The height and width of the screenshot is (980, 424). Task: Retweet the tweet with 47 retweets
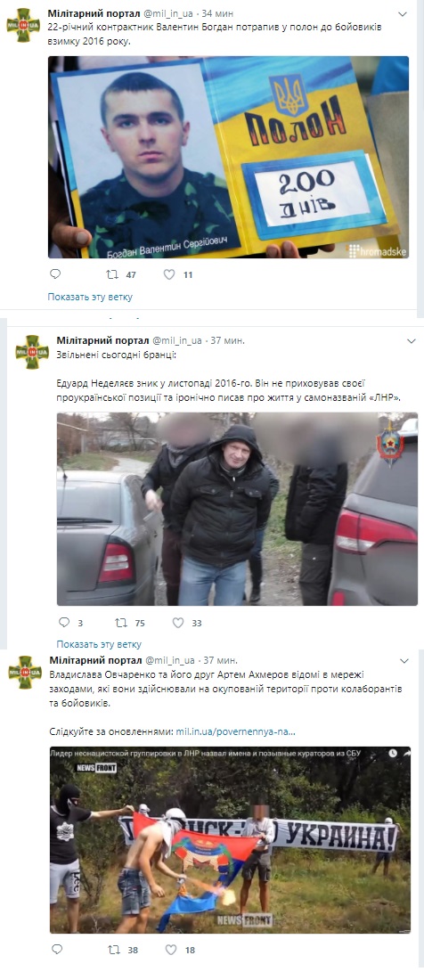pyautogui.click(x=112, y=274)
